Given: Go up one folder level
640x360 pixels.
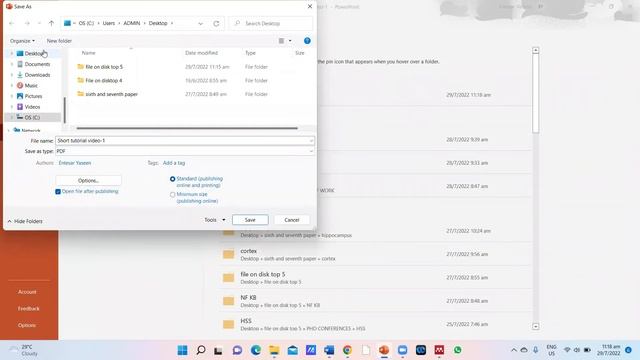Looking at the screenshot, I should [x=51, y=24].
